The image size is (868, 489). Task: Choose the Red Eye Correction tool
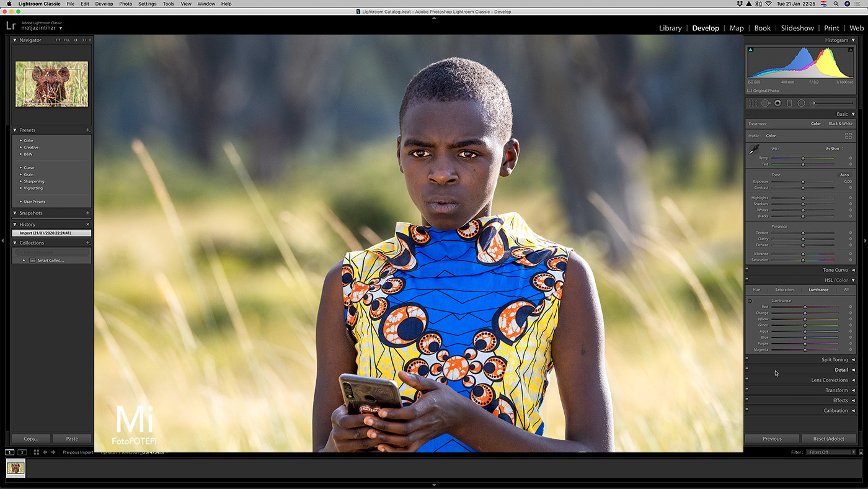[777, 103]
